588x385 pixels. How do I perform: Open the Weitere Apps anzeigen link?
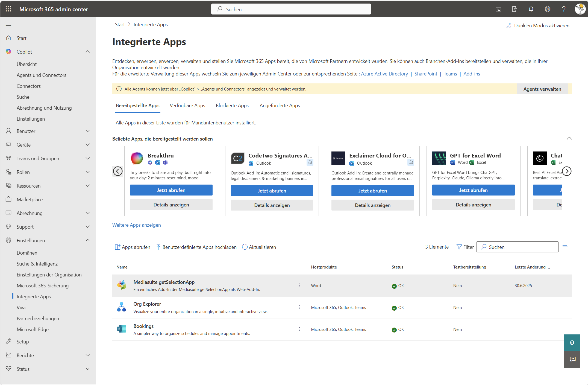136,225
